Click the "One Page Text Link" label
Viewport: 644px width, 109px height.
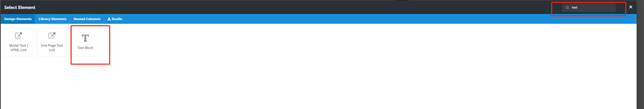(52, 48)
